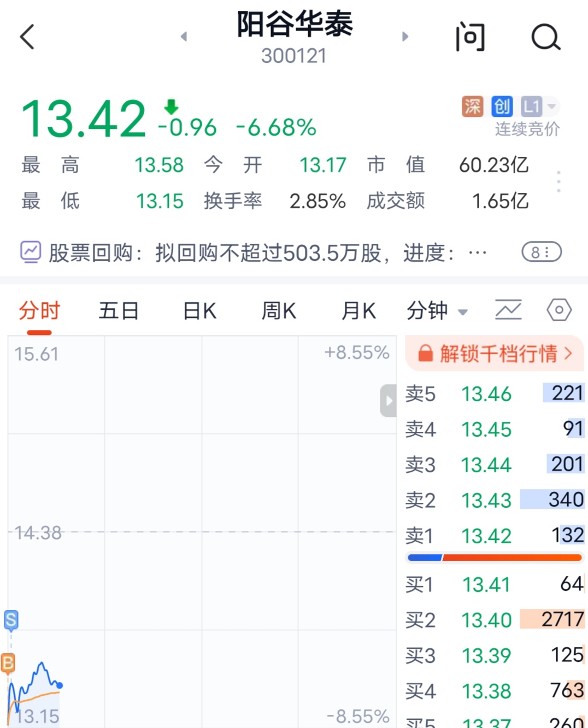Select the 卖1 row at 13.42
Viewport: 588px width, 728px height.
pos(495,536)
